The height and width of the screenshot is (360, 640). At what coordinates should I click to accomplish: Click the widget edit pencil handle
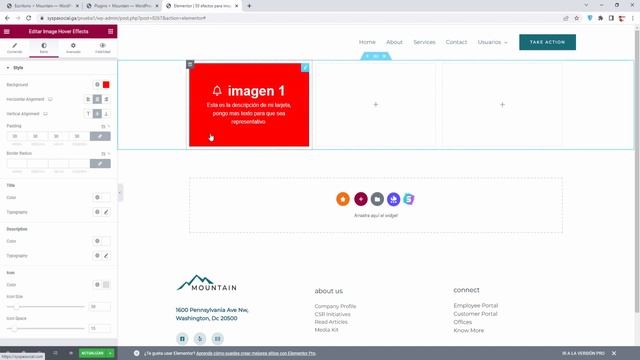tap(305, 67)
